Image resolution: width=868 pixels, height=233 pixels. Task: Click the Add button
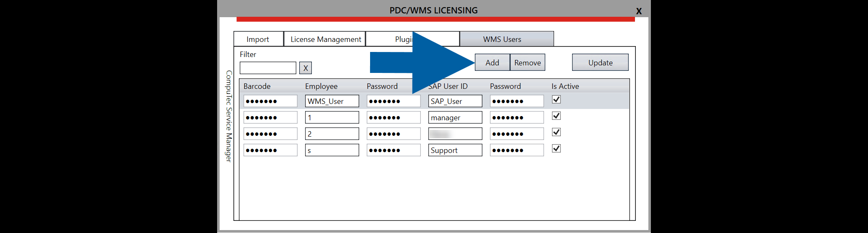click(492, 62)
